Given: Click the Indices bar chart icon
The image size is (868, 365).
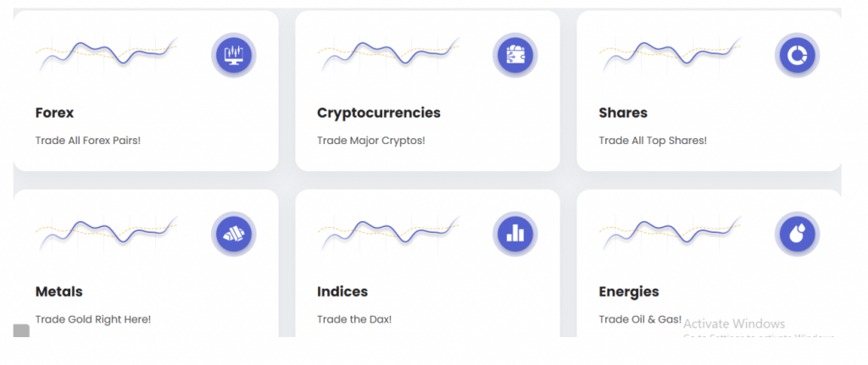Looking at the screenshot, I should 514,235.
